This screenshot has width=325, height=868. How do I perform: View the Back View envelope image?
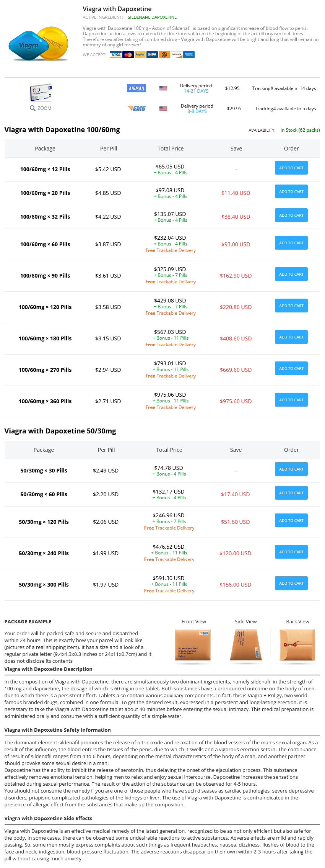297,645
